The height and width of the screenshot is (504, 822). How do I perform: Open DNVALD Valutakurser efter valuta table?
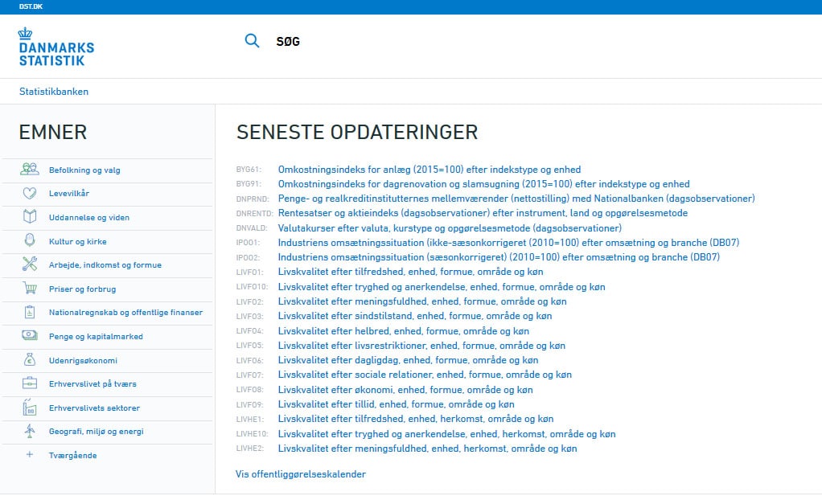pos(450,228)
